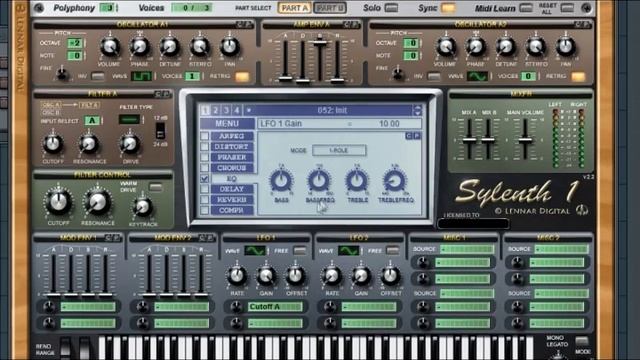Select display page tab 2
The width and height of the screenshot is (640, 360).
click(216, 110)
